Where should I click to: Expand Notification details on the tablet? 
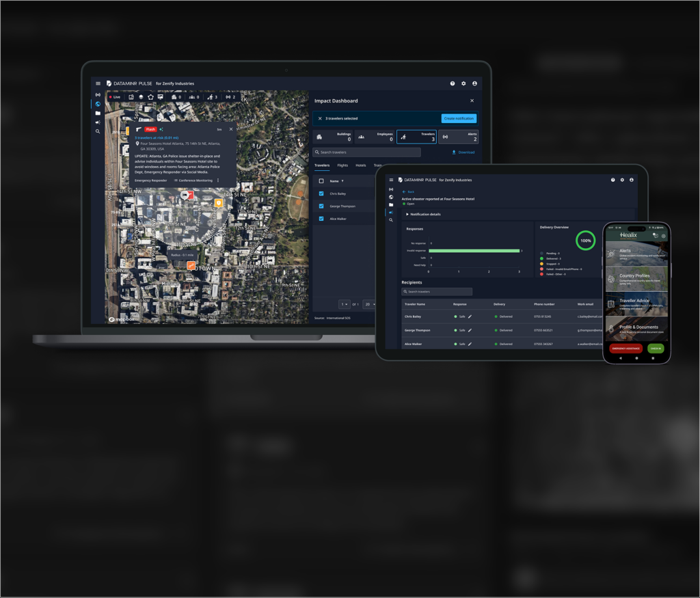click(423, 214)
